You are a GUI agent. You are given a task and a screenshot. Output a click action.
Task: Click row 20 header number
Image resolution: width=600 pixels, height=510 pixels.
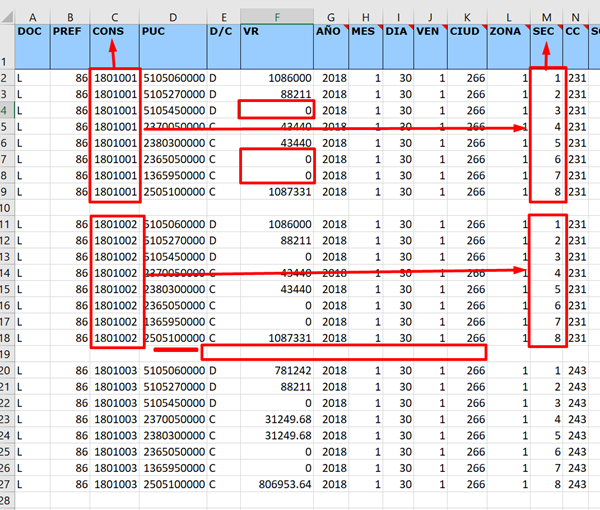7,371
